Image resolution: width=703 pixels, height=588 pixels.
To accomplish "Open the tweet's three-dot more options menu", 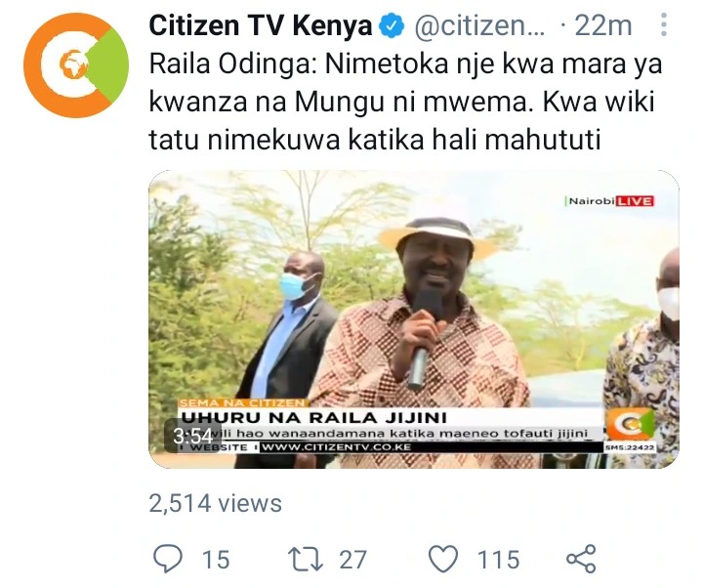I will (664, 24).
